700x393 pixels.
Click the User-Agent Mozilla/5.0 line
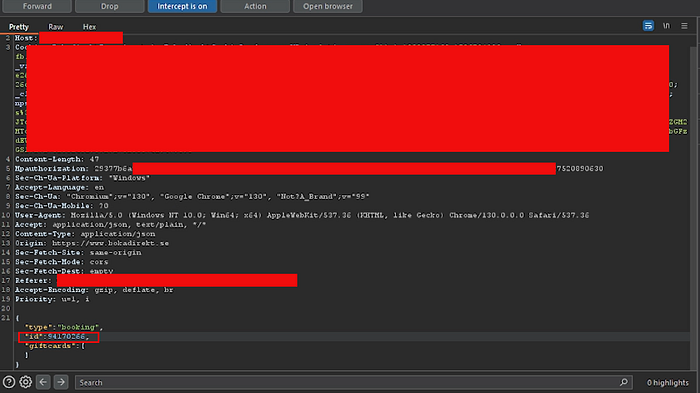(x=302, y=215)
